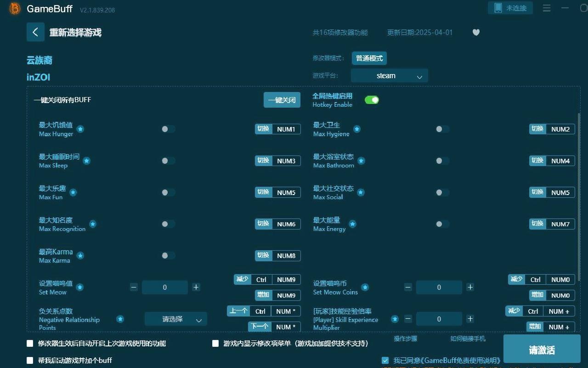
Task: Click NUM4 hotkey for Max Bathroom
Action: 552,161
